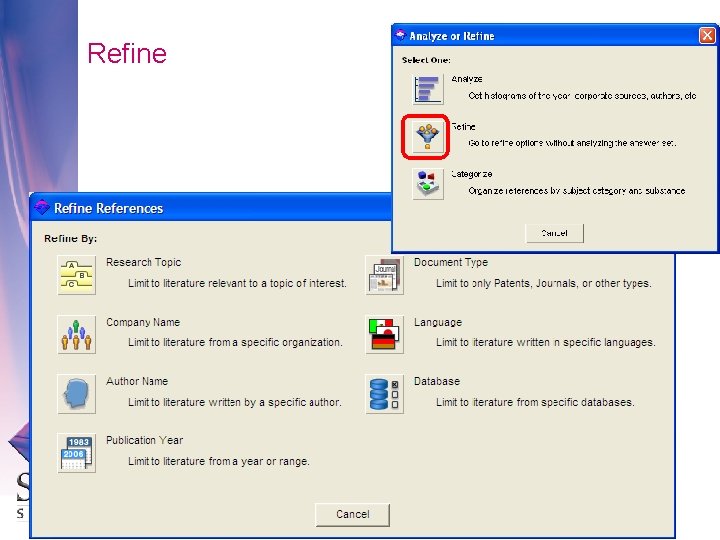This screenshot has height=540, width=720.
Task: Cancel the Refine References dialog
Action: tap(353, 515)
